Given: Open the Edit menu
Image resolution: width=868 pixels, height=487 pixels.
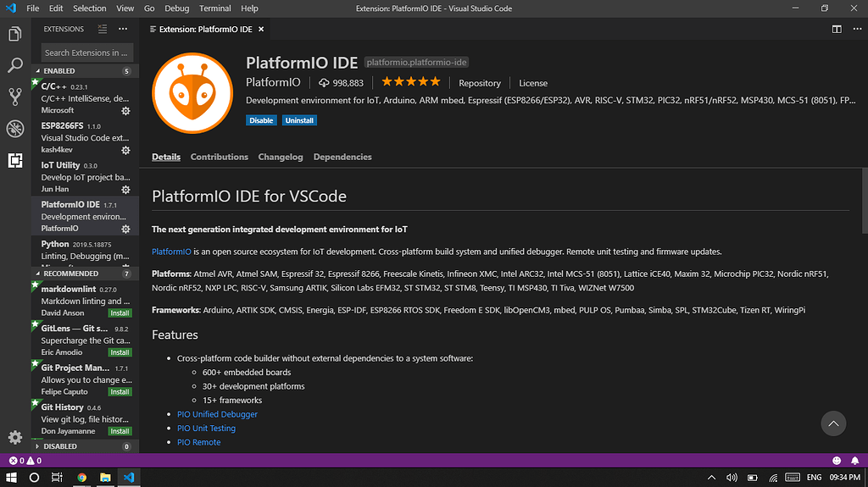Looking at the screenshot, I should [56, 8].
